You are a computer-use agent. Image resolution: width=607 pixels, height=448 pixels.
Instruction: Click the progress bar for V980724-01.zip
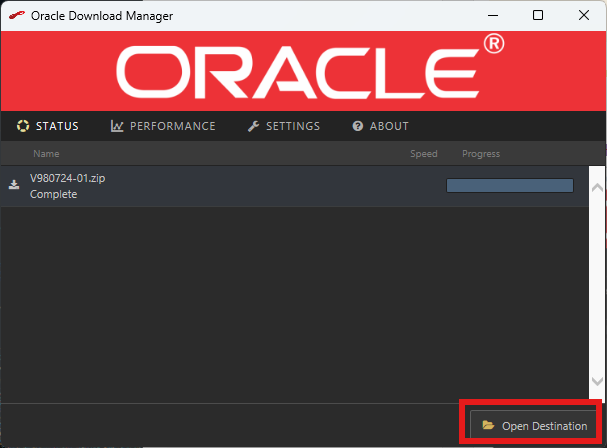tap(510, 185)
